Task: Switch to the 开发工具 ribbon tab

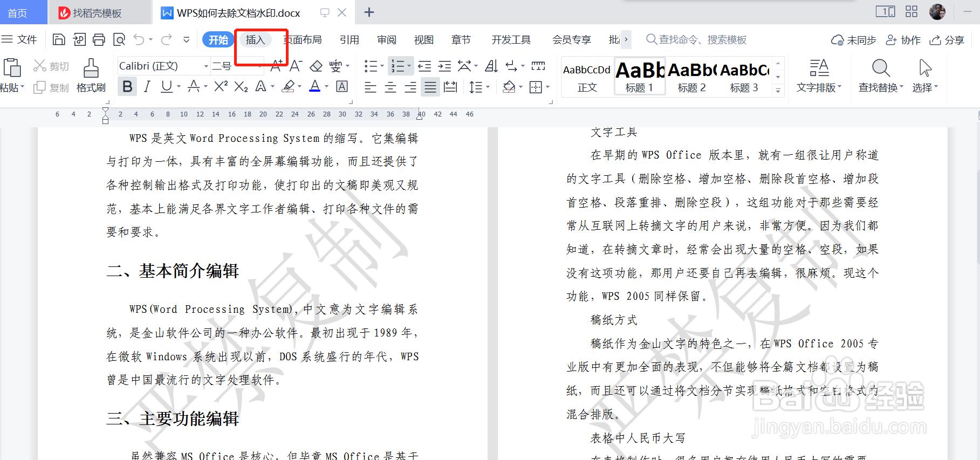Action: pyautogui.click(x=511, y=40)
